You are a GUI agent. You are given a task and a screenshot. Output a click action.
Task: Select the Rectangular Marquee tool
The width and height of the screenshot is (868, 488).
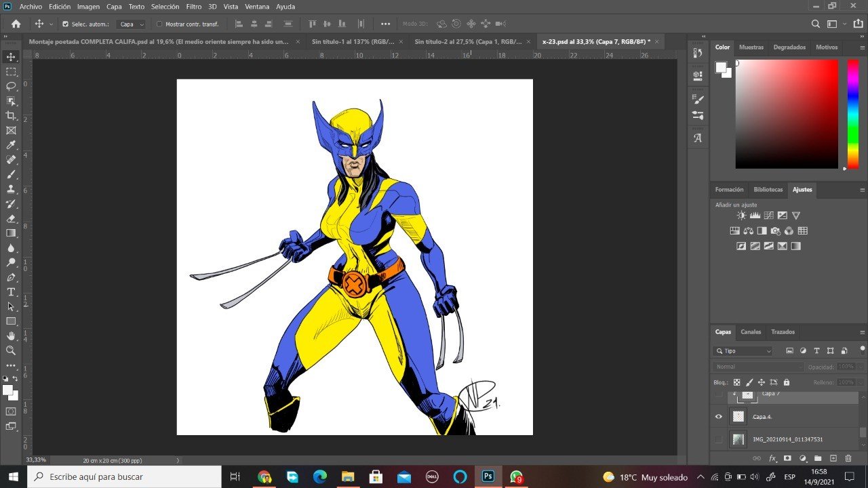(x=11, y=71)
